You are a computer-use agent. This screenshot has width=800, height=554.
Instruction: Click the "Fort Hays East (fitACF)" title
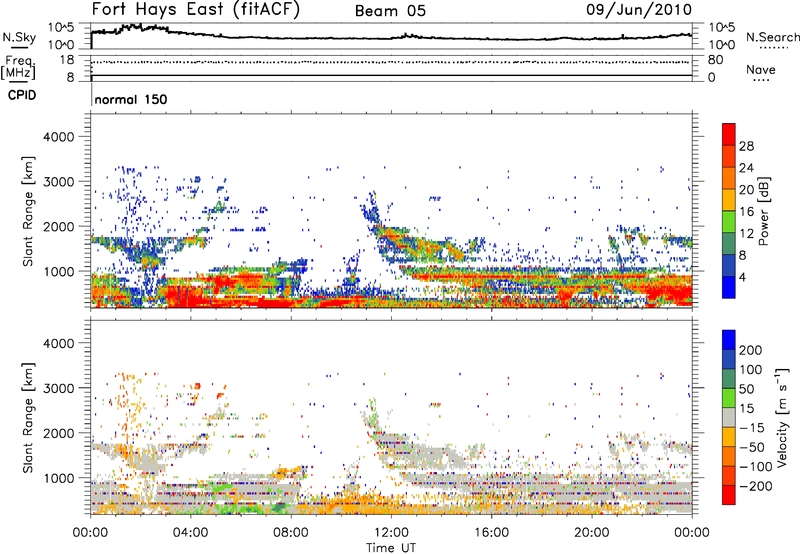point(196,10)
